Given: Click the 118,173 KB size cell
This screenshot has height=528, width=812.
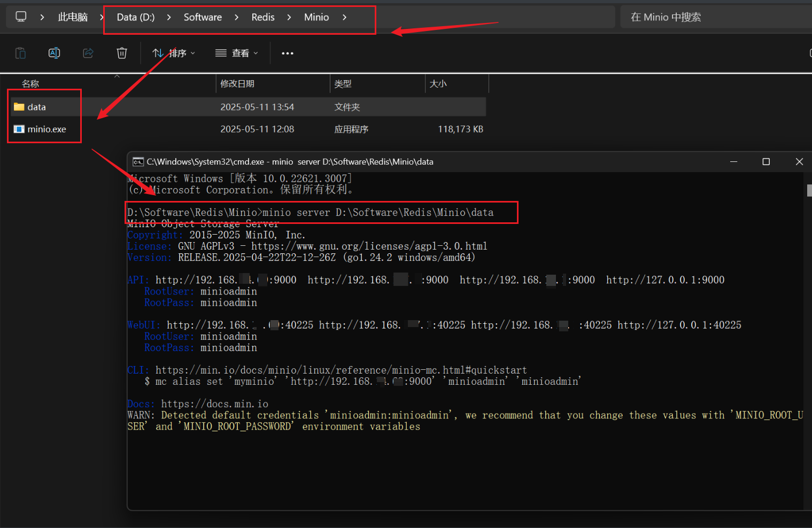Looking at the screenshot, I should (460, 129).
